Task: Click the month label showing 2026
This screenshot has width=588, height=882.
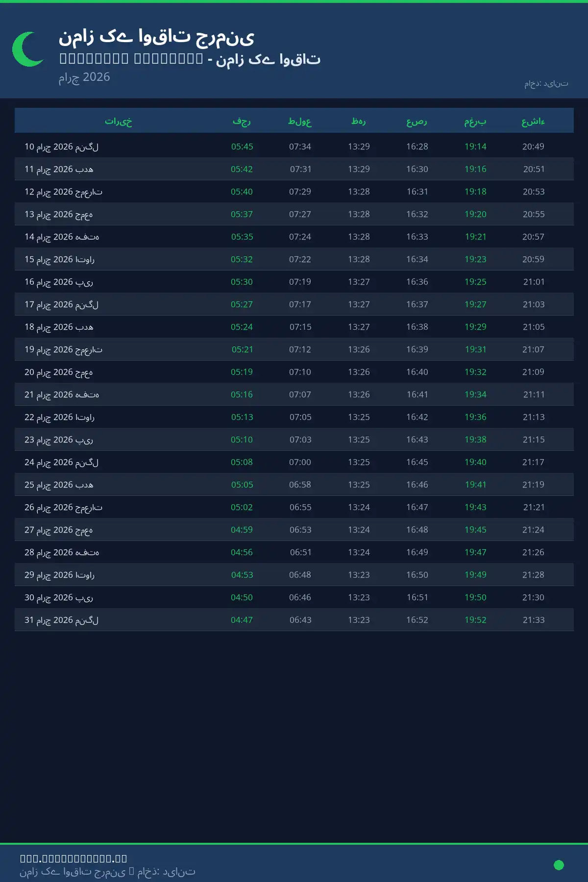Action: [x=84, y=77]
